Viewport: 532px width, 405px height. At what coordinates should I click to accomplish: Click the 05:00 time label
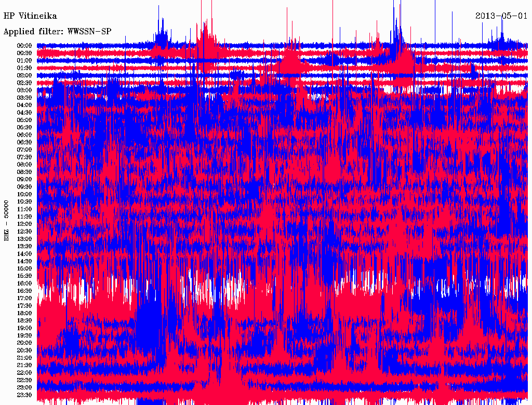24,120
